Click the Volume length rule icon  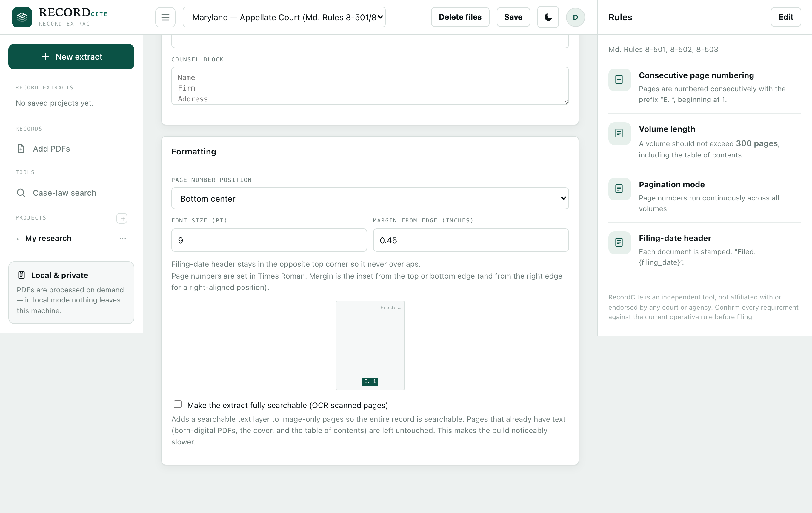[619, 133]
